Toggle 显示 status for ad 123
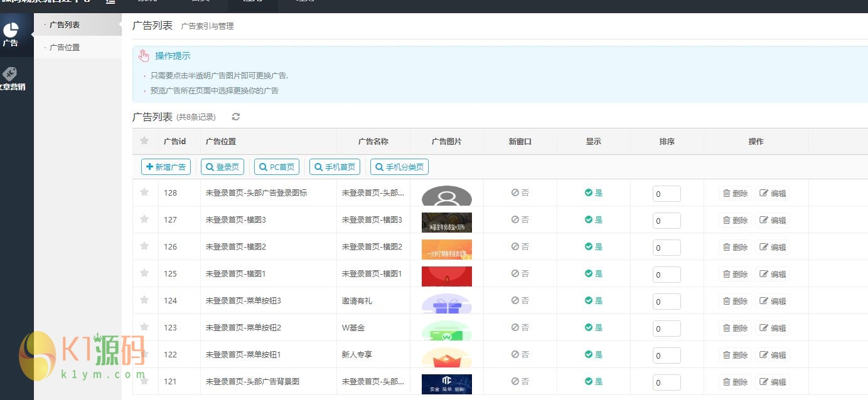The image size is (868, 400). 593,327
